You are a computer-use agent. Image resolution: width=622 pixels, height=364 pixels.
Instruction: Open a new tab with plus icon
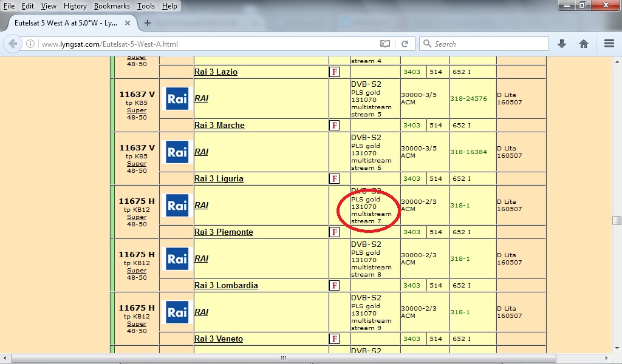(x=148, y=23)
